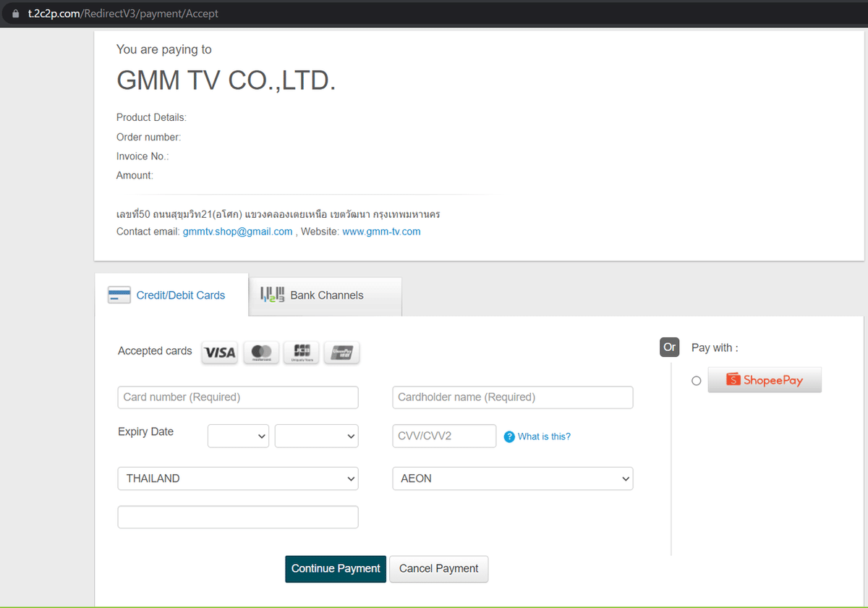
Task: Focus the Card number field
Action: (x=238, y=397)
